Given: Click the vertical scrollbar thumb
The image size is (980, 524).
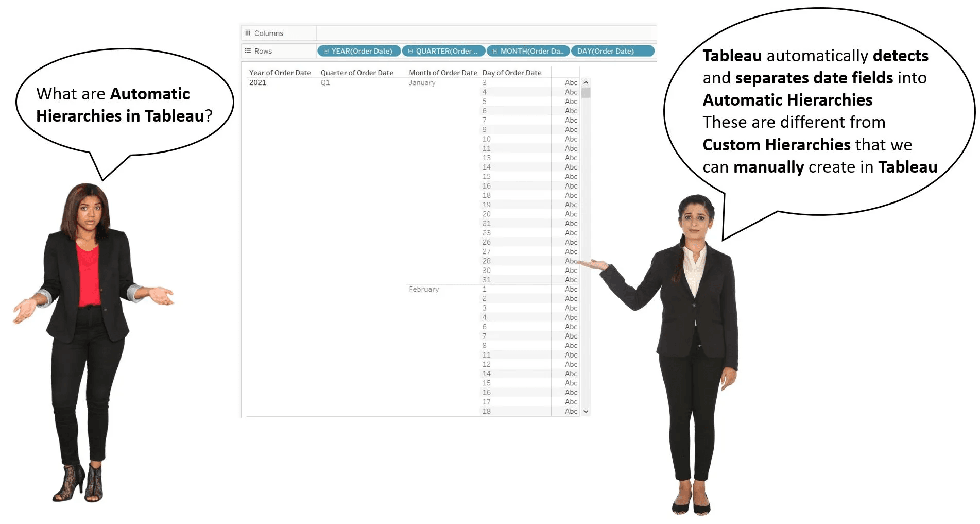Looking at the screenshot, I should (586, 93).
